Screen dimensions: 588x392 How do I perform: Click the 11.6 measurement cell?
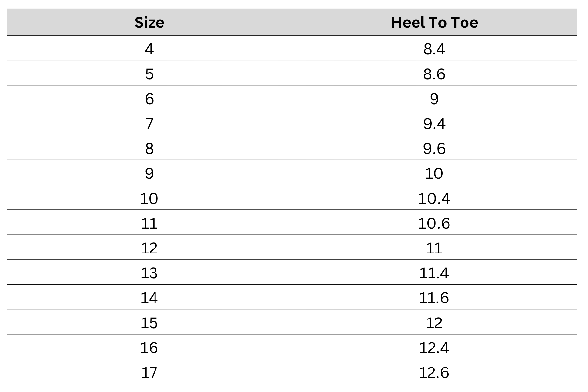click(434, 297)
